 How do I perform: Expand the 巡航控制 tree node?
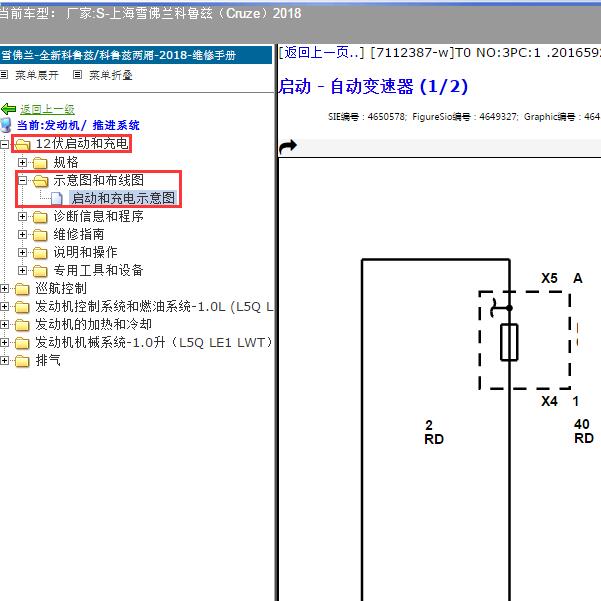(x=5, y=289)
